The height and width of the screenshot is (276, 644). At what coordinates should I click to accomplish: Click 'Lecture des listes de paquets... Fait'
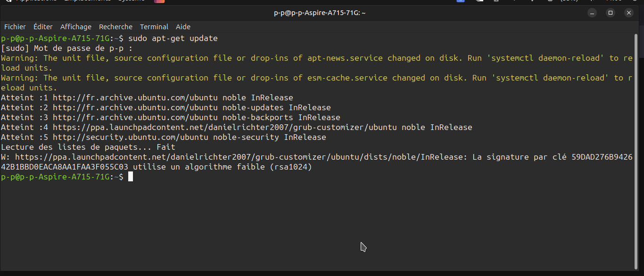(x=88, y=147)
